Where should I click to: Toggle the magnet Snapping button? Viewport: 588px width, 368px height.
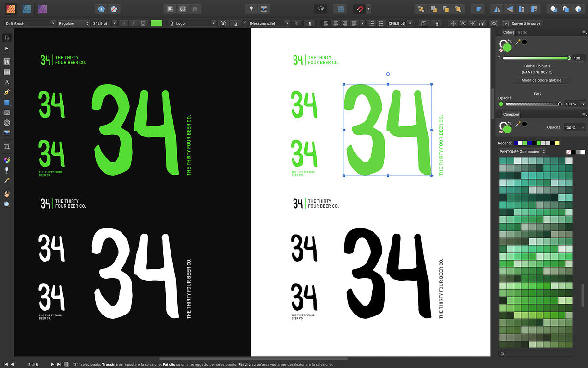[359, 9]
